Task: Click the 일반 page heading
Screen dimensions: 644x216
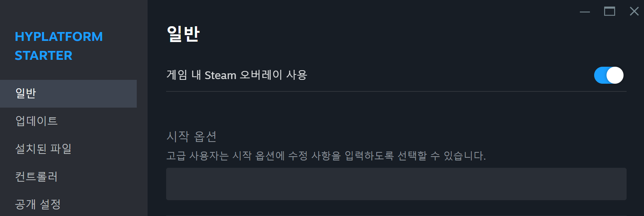Action: tap(183, 34)
